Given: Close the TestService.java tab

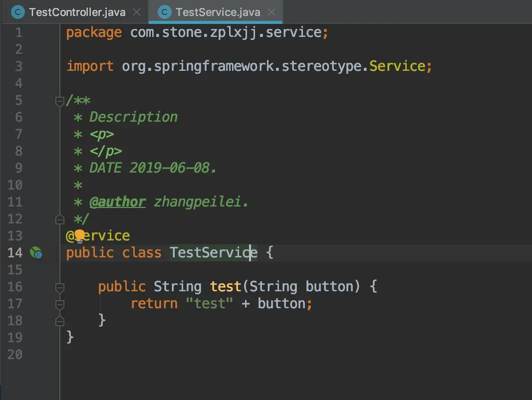Looking at the screenshot, I should click(x=271, y=12).
